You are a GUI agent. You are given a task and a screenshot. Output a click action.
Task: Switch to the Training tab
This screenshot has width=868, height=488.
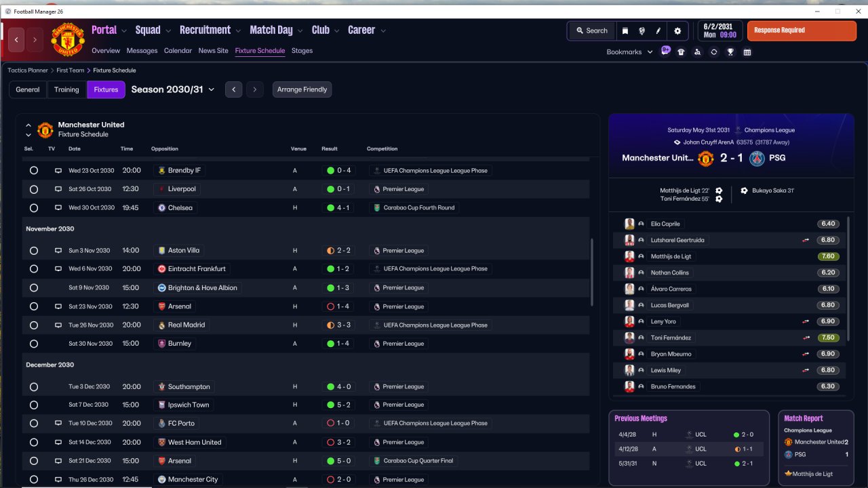[66, 89]
